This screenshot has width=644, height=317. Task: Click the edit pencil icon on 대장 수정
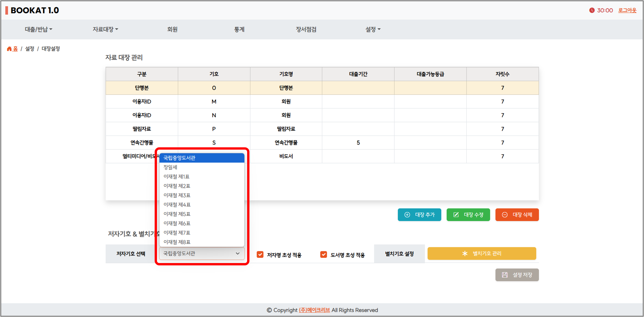click(456, 215)
